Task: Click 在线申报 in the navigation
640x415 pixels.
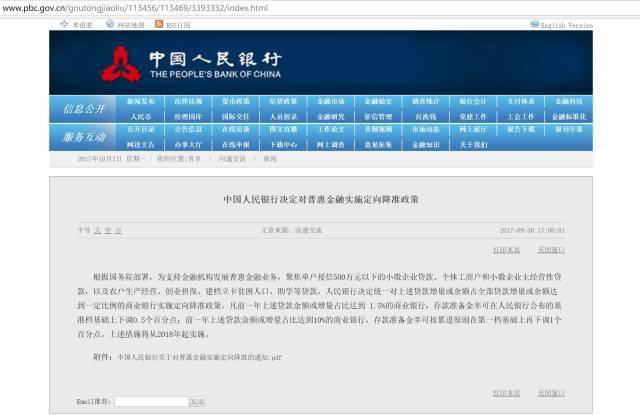Action: pyautogui.click(x=236, y=145)
